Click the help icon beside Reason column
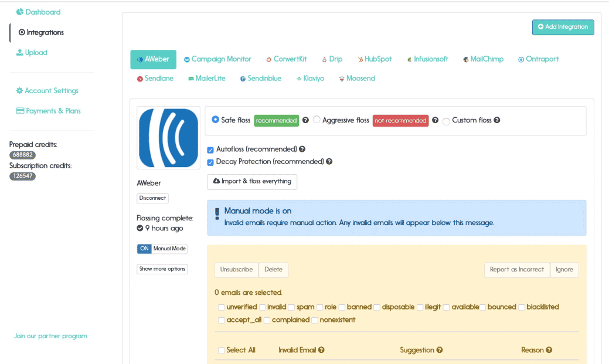609x364 pixels. (x=549, y=350)
